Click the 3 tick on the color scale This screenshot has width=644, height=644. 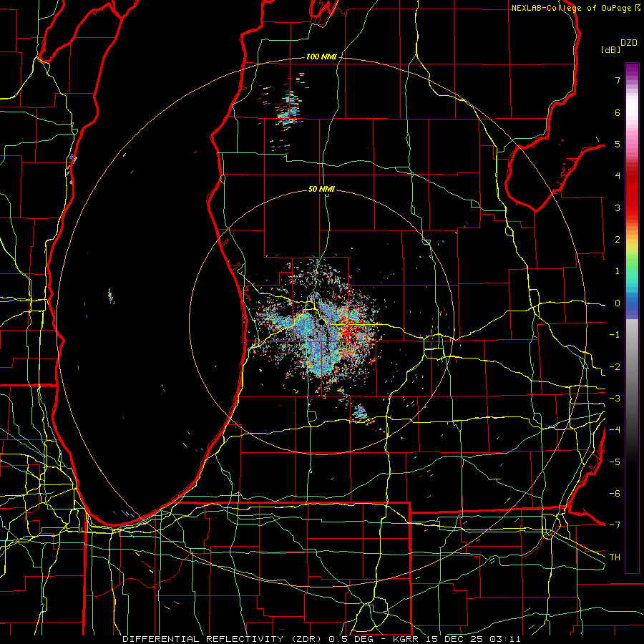[618, 208]
